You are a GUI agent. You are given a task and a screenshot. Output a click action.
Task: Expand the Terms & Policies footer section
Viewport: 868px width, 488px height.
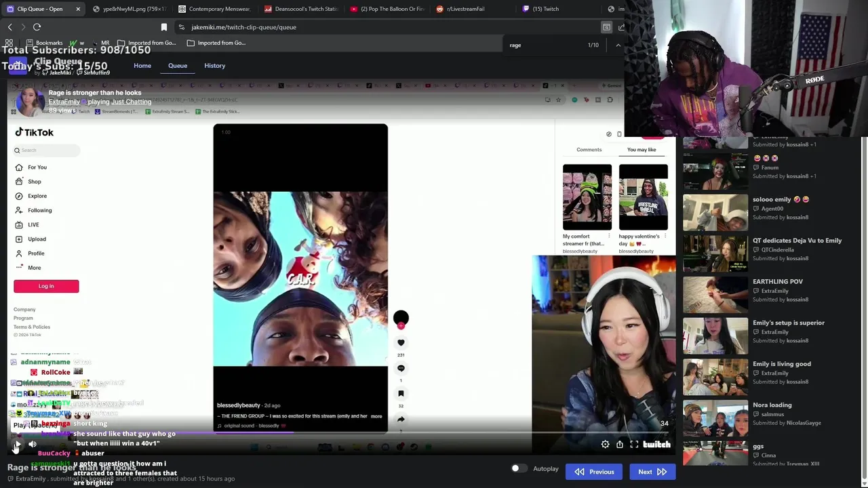[x=32, y=327]
